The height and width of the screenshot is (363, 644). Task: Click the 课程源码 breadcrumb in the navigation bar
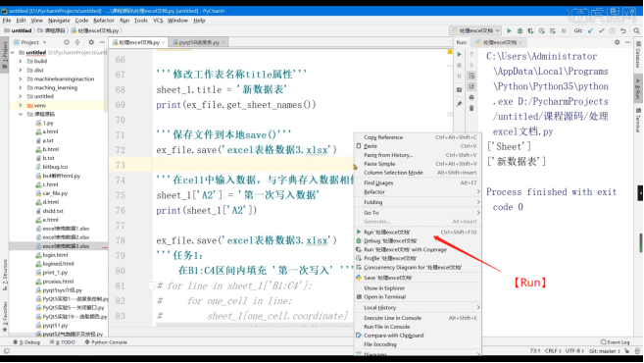52,30
